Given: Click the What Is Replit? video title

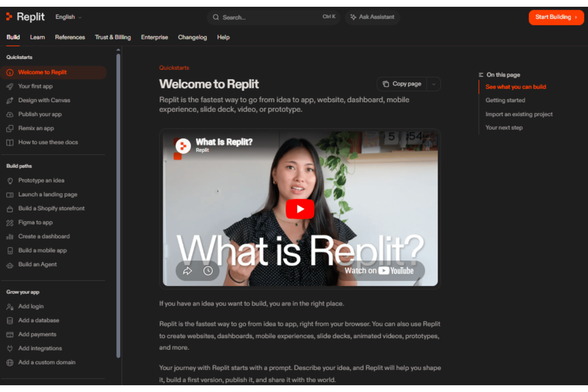Looking at the screenshot, I should point(224,142).
